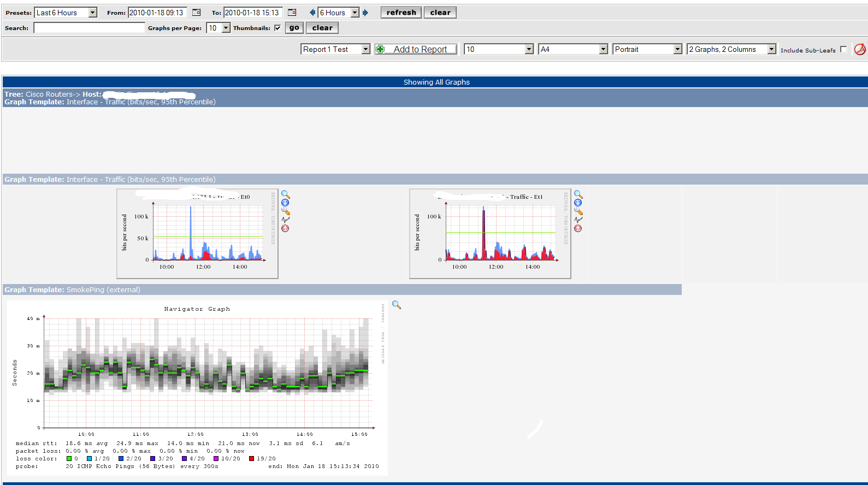The height and width of the screenshot is (485, 868).
Task: Open the A4 paper size dropdown
Action: (573, 49)
